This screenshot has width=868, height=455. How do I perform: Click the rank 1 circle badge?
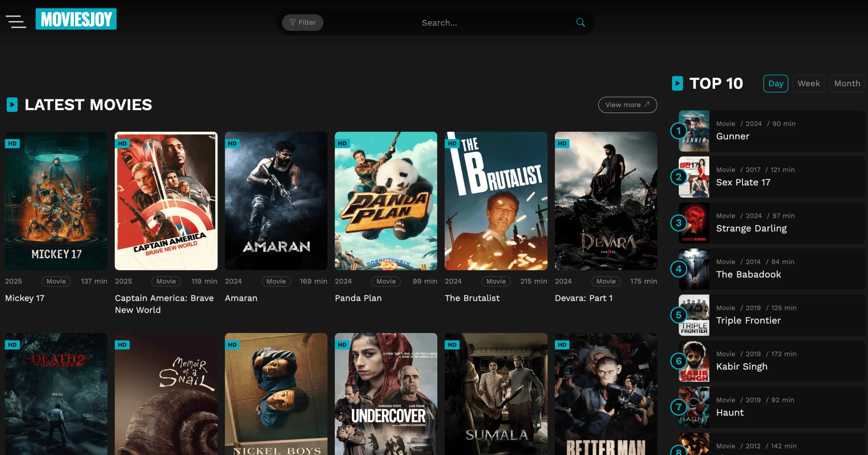click(x=678, y=131)
